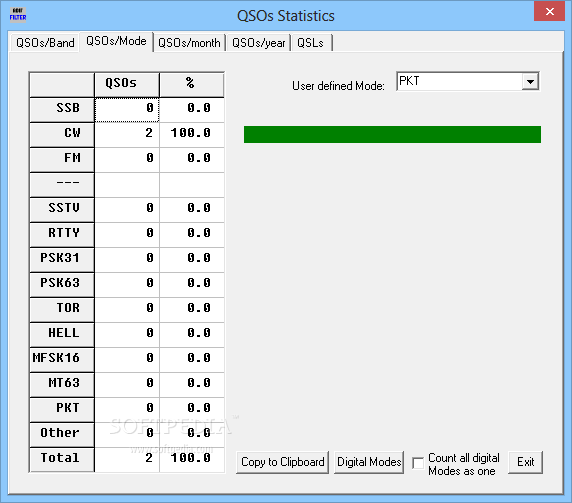This screenshot has height=503, width=572.
Task: Select the SSB QSOs count cell
Action: tap(127, 110)
